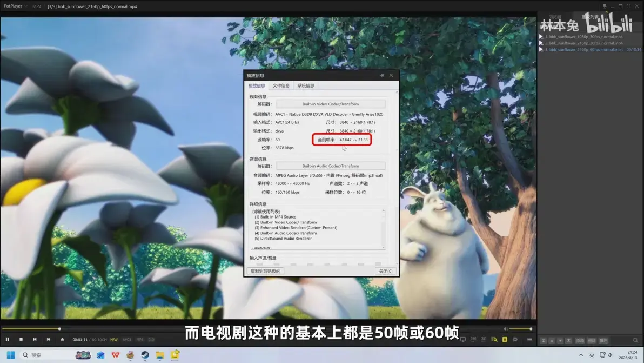644x363 pixels.
Task: Click the MP3 audio codec indicator
Action: tap(140, 340)
